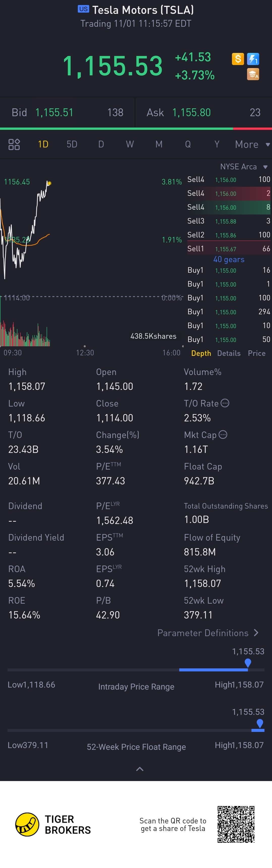Open the Price tab
The width and height of the screenshot is (272, 868).
tap(257, 353)
